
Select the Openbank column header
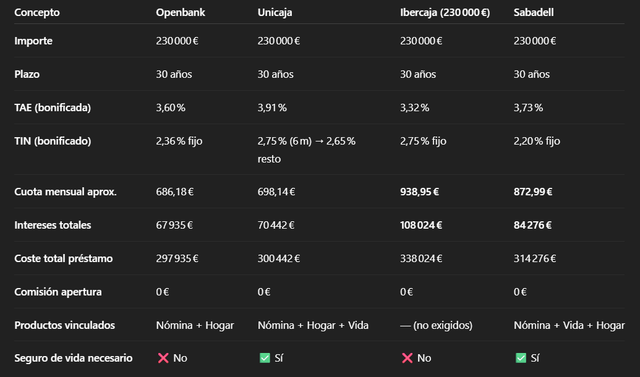tap(180, 12)
